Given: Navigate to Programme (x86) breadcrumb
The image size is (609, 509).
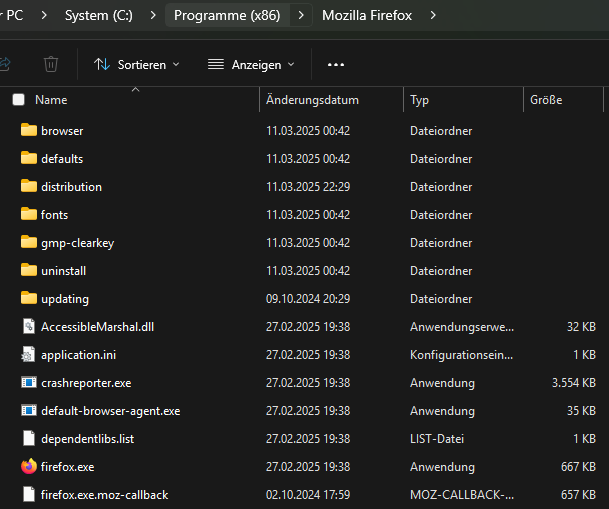Looking at the screenshot, I should (x=227, y=15).
